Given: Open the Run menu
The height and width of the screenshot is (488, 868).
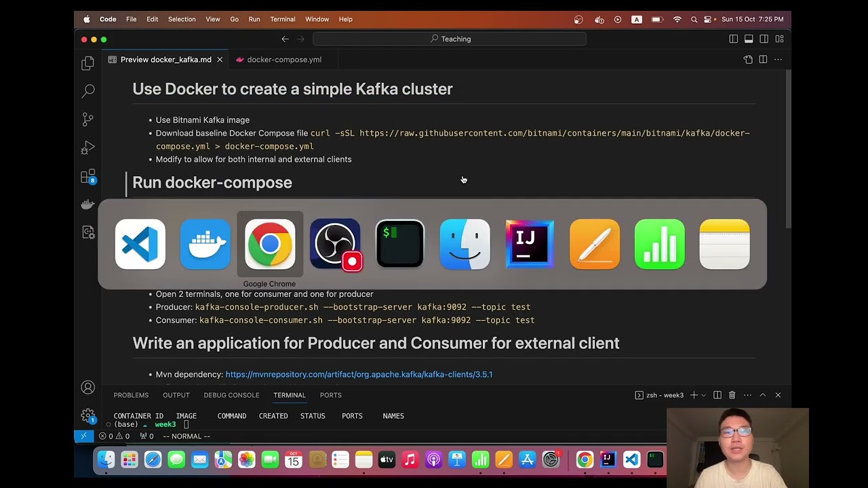Looking at the screenshot, I should pyautogui.click(x=254, y=20).
